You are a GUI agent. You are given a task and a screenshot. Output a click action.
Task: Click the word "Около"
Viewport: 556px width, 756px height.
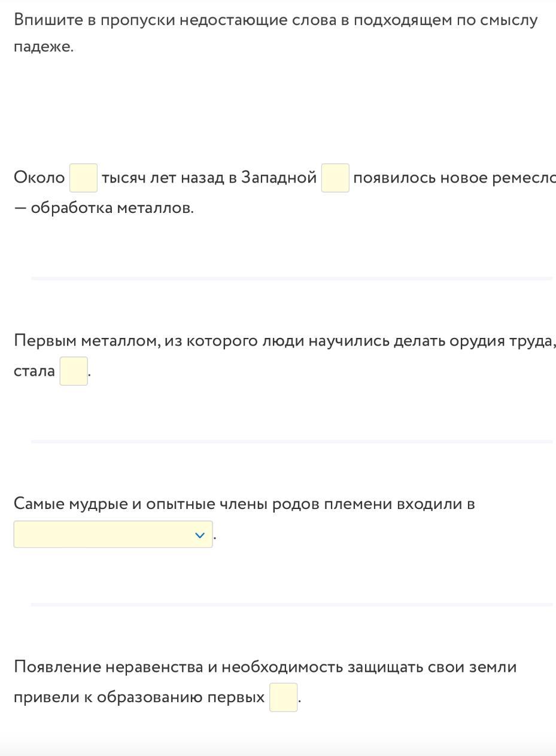click(40, 178)
